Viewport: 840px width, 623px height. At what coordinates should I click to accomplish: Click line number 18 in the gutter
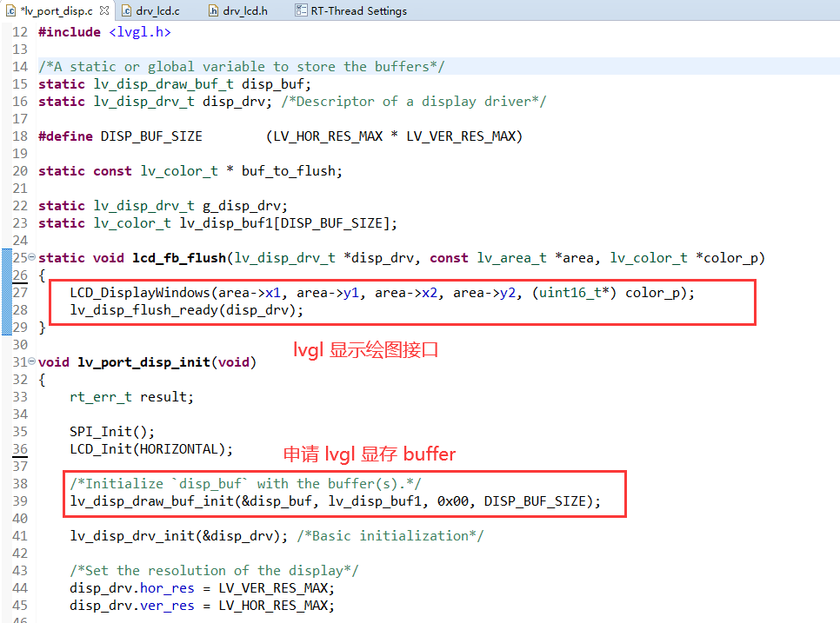tap(20, 136)
